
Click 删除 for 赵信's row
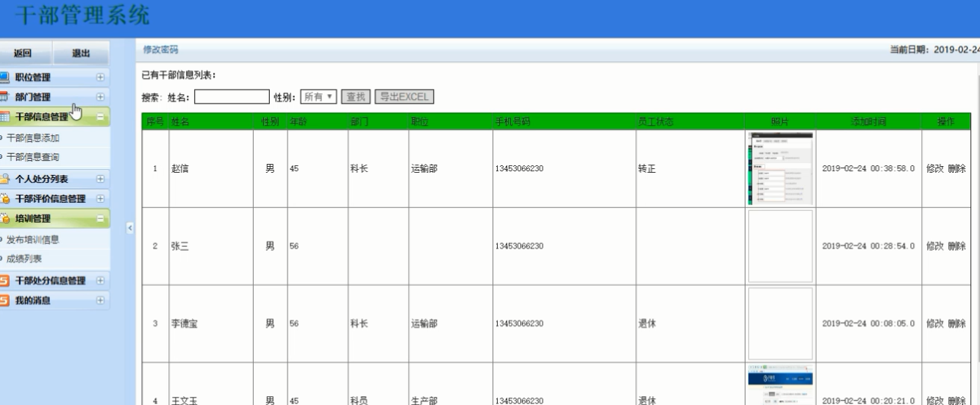coord(956,168)
